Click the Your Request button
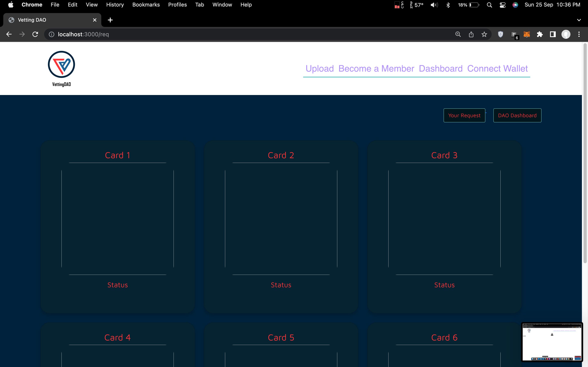 tap(464, 115)
